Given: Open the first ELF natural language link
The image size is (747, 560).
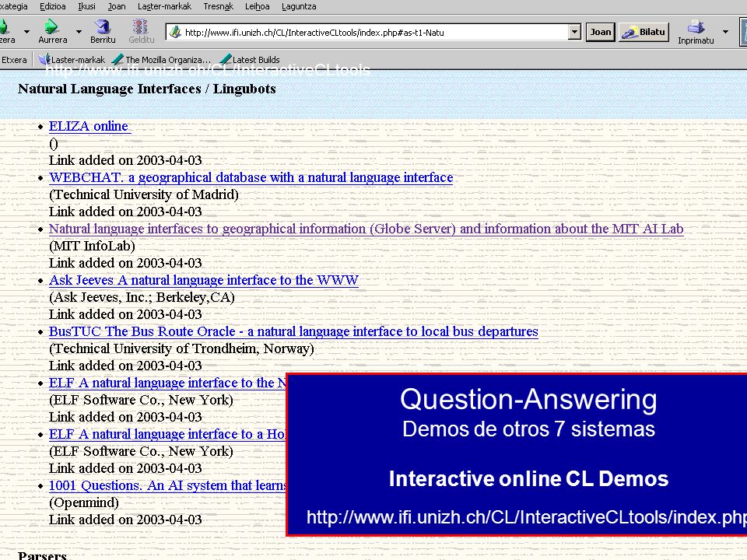Looking at the screenshot, I should [167, 383].
